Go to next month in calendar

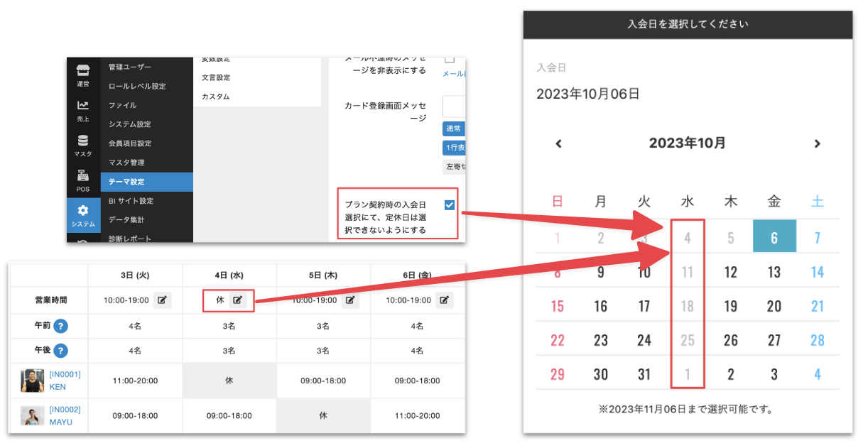817,143
